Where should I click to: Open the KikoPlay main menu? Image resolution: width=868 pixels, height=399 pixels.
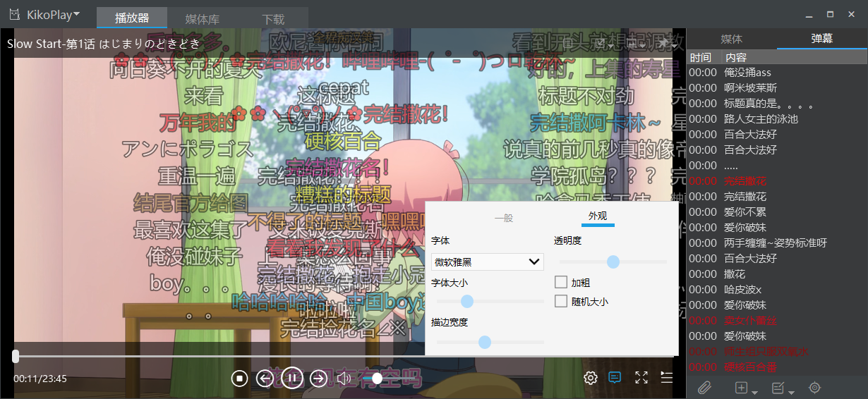click(x=53, y=14)
